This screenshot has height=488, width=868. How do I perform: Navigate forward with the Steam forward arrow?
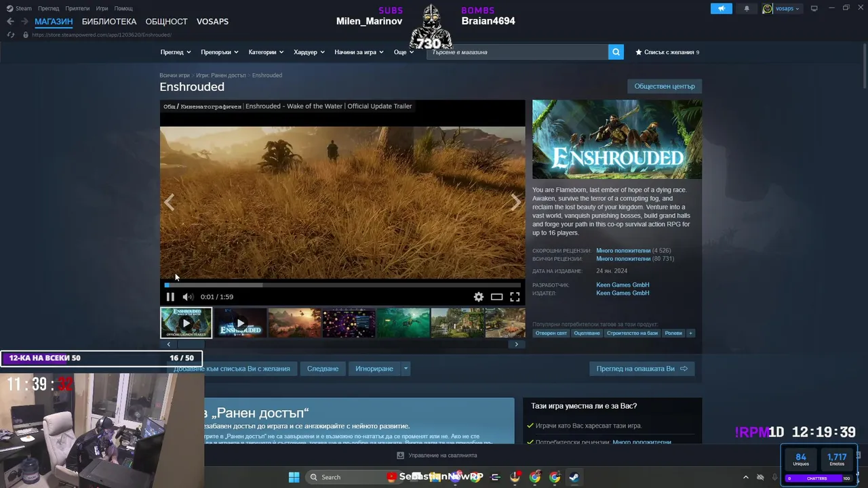pos(24,22)
